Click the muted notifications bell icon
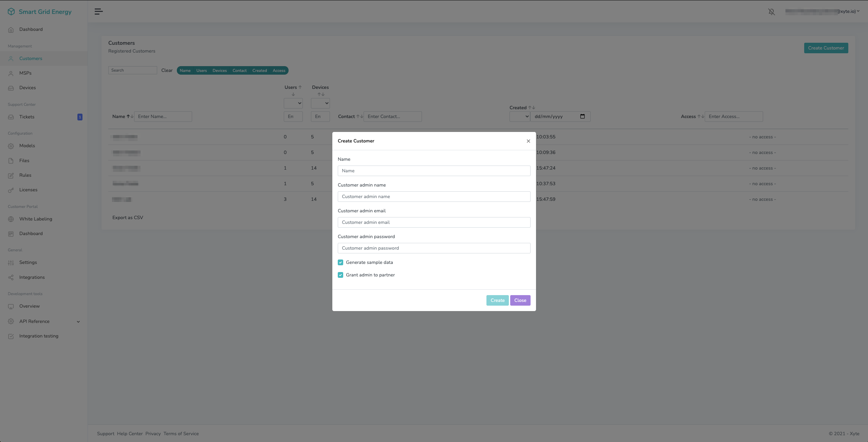Viewport: 868px width, 442px height. tap(771, 12)
